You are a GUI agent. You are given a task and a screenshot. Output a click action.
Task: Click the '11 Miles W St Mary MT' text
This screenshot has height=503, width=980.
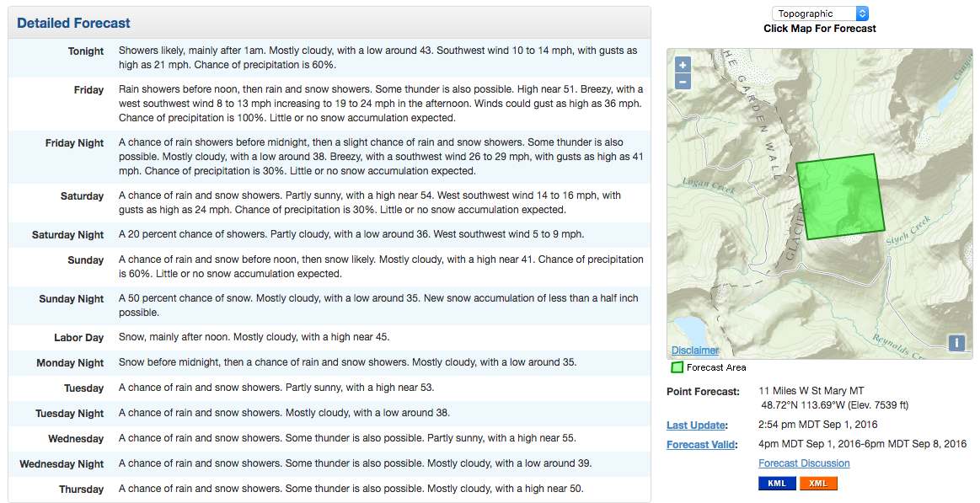[x=811, y=391]
